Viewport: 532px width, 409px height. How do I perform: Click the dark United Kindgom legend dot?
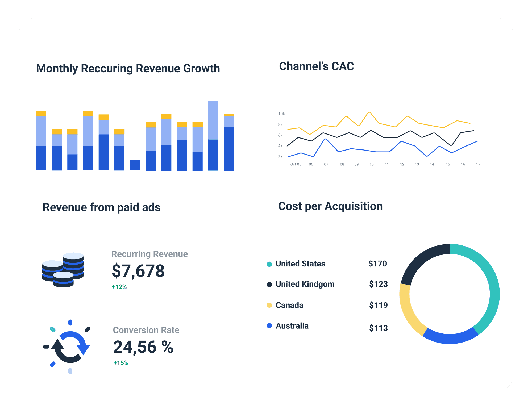(269, 285)
